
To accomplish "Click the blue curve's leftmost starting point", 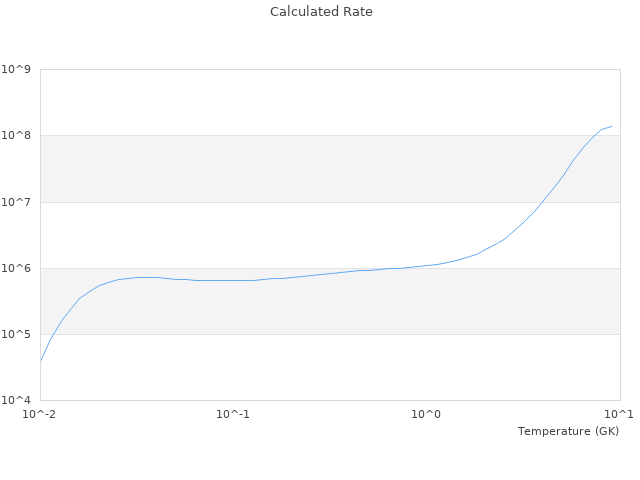I will 41,360.
